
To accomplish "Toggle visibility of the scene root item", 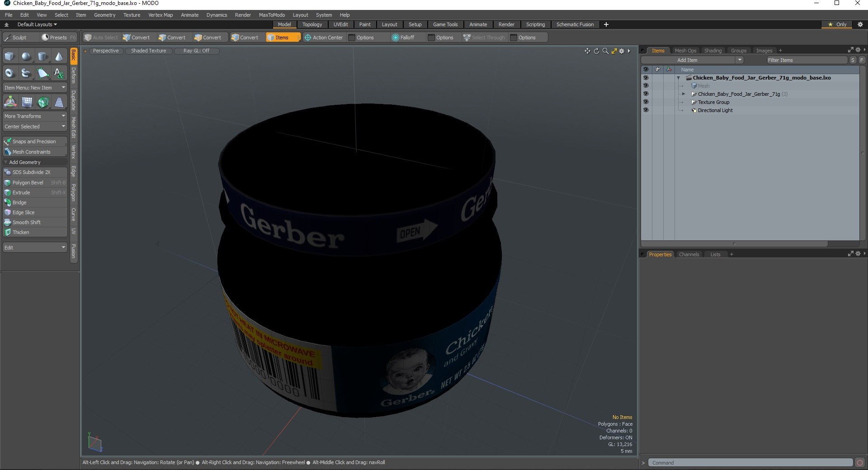I will [x=646, y=78].
